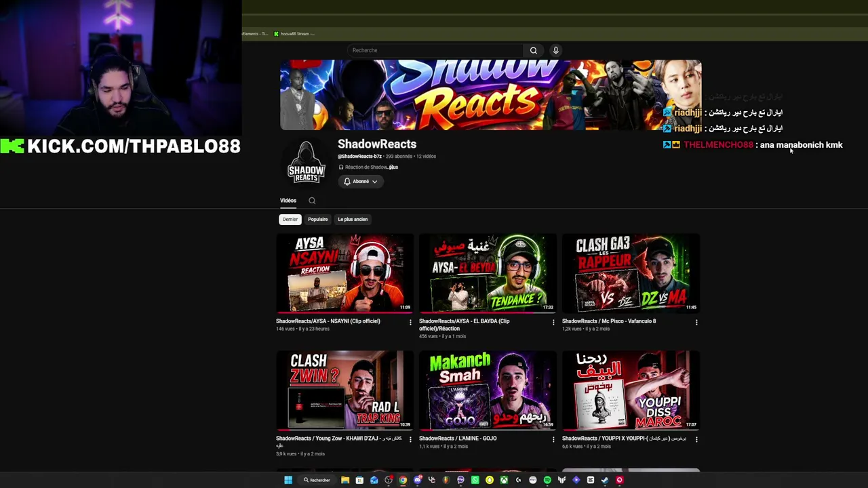Open the Xbox app from the taskbar
Viewport: 868px width, 488px height.
504,480
